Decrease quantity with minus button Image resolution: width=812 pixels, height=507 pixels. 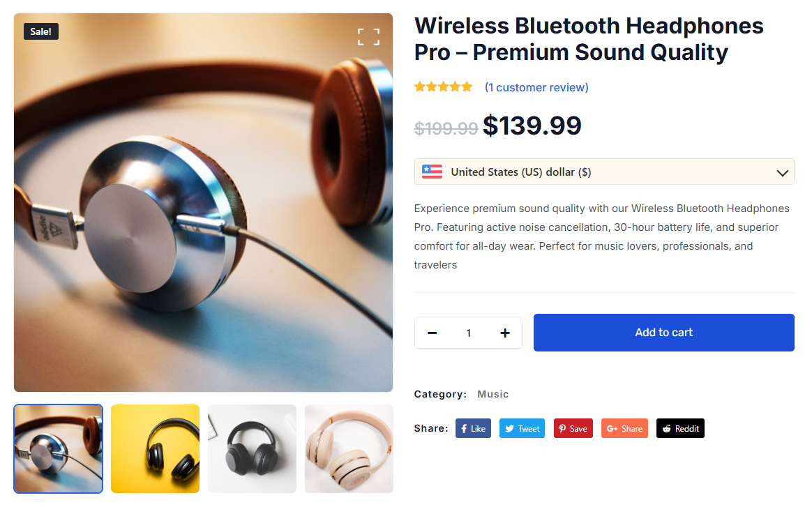coord(432,333)
